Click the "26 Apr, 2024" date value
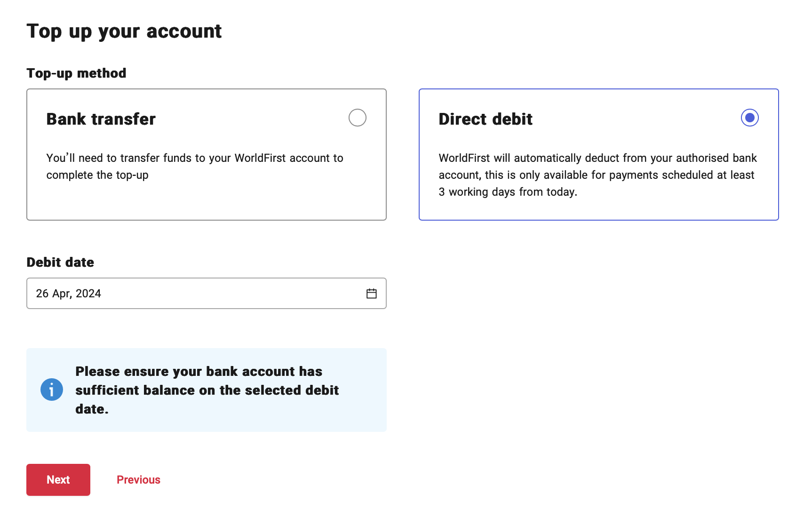 (69, 294)
